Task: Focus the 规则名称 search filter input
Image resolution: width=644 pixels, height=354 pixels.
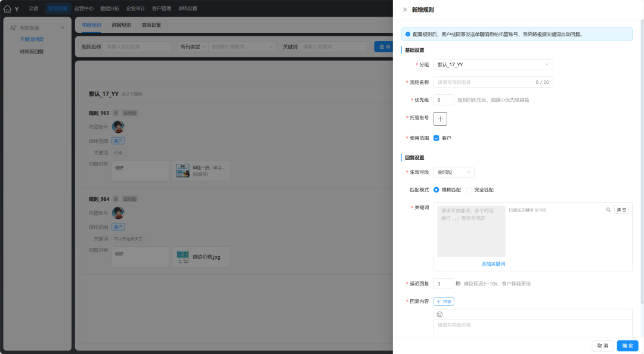Action: [x=137, y=47]
